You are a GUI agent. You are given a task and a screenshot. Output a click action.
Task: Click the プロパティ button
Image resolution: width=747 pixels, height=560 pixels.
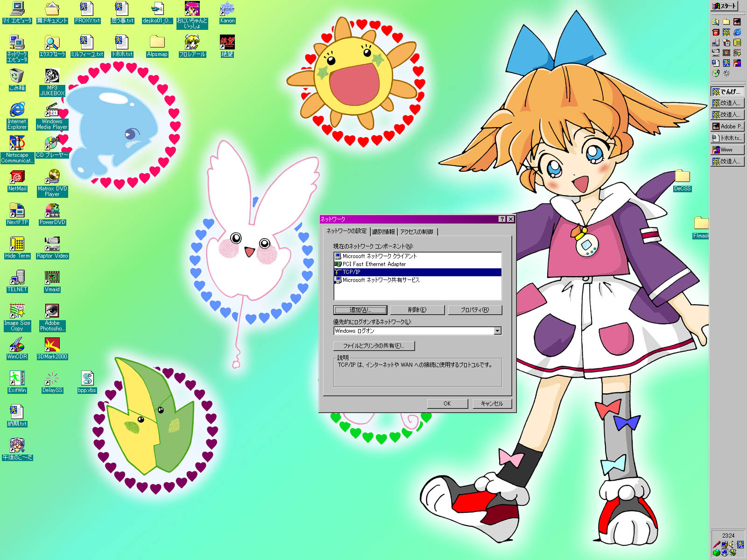474,310
